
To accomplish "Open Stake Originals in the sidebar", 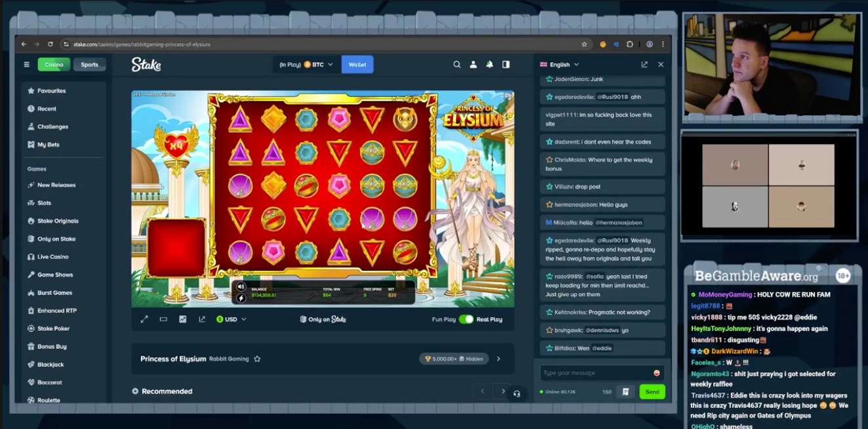I will pos(58,221).
